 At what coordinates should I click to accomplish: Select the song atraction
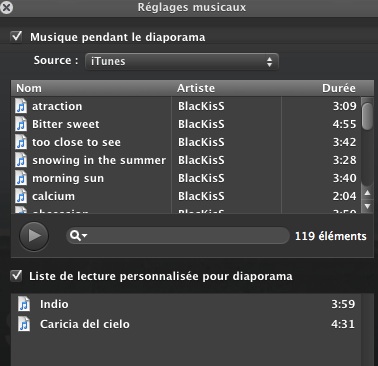[187, 106]
